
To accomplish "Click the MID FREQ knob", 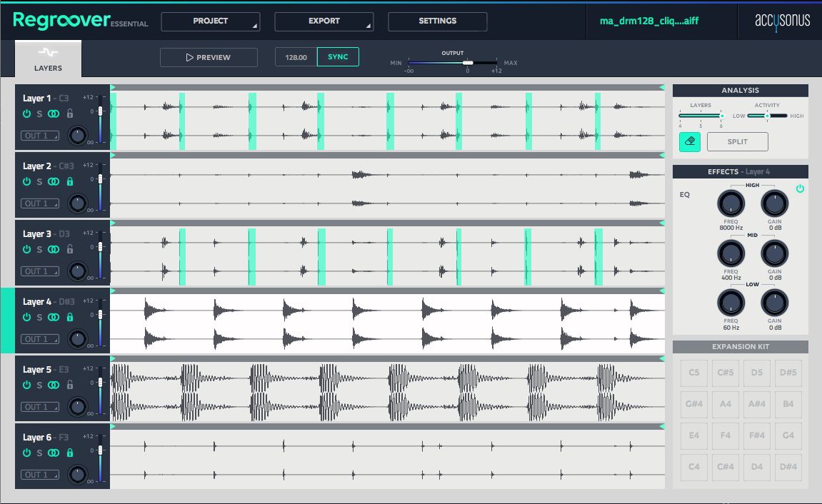I will pyautogui.click(x=731, y=253).
